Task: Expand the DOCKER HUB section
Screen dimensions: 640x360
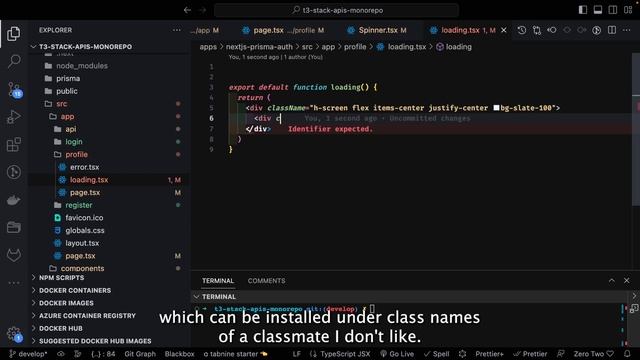Action: tap(61, 328)
